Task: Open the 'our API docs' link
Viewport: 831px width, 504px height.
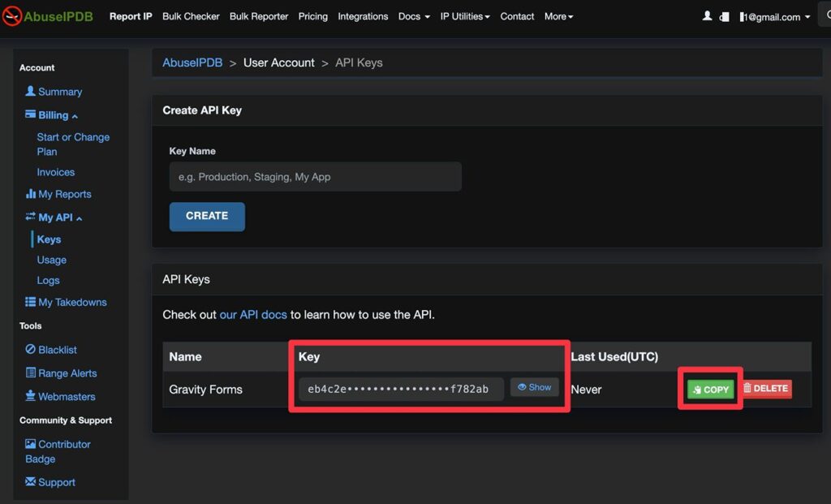Action: click(x=253, y=314)
